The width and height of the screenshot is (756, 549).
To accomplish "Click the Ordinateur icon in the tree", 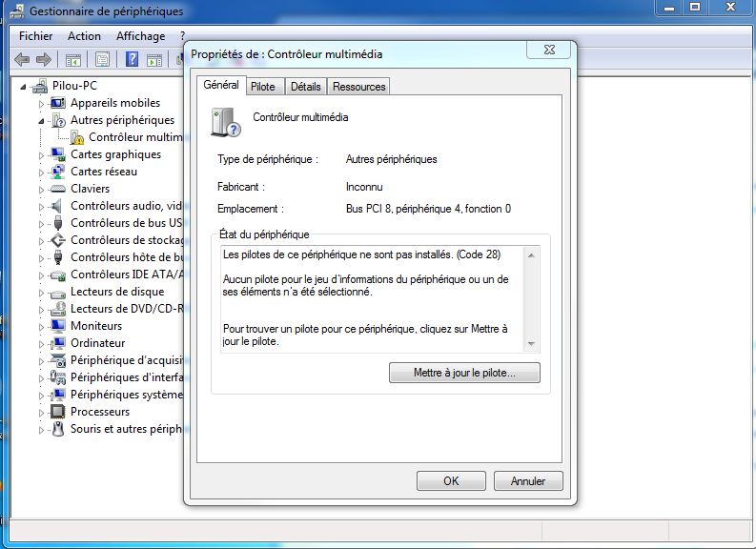I will tap(58, 343).
